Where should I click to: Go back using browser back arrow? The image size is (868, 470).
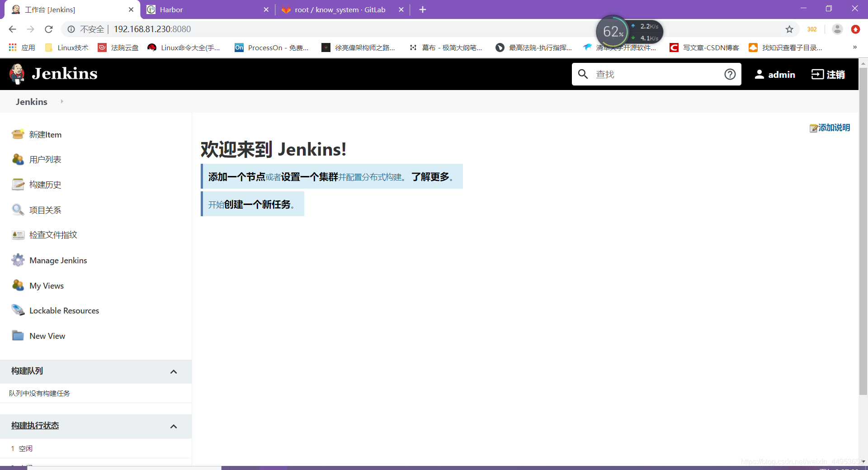tap(12, 29)
